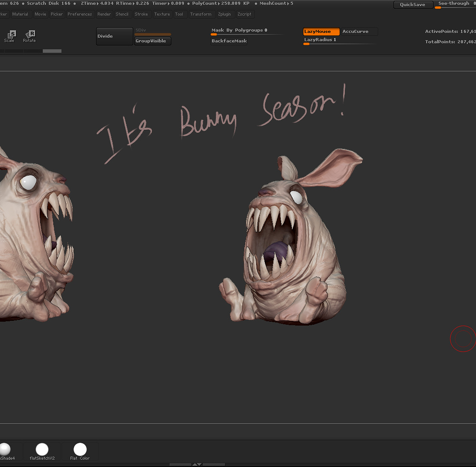Enable BackfaceMask
Screen dimensions: 476x467
click(229, 41)
